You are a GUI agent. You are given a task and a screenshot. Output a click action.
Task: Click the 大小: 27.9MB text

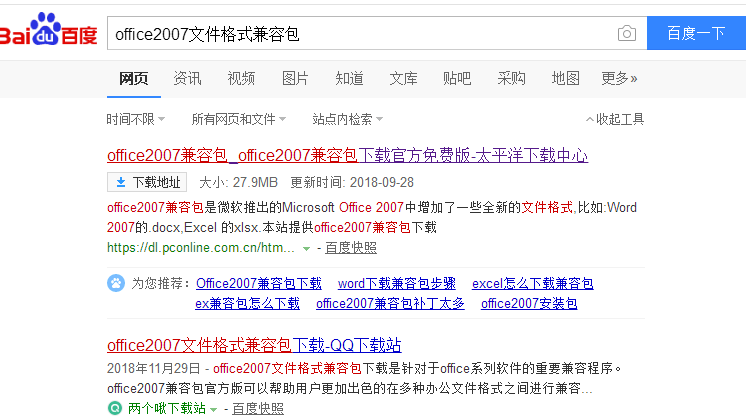[238, 182]
